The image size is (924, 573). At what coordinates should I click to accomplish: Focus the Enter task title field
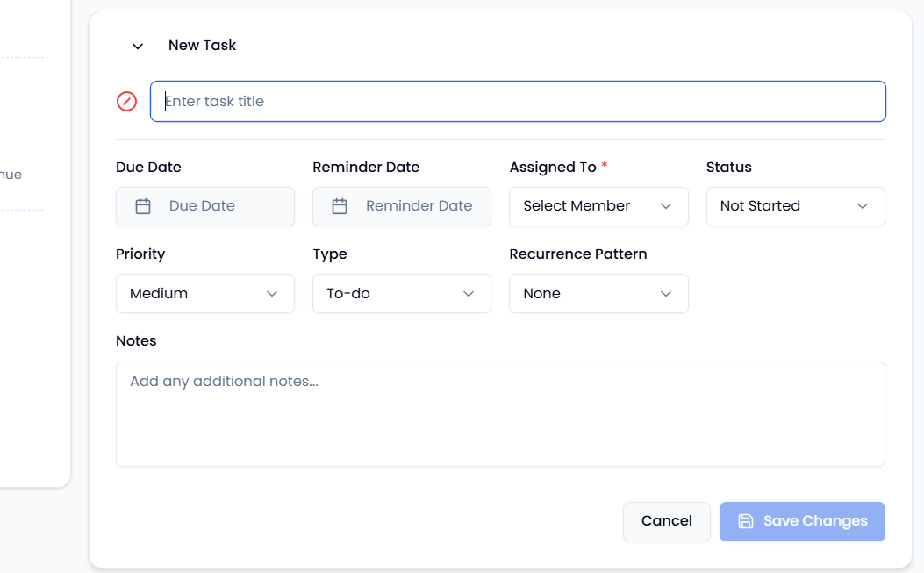(518, 102)
